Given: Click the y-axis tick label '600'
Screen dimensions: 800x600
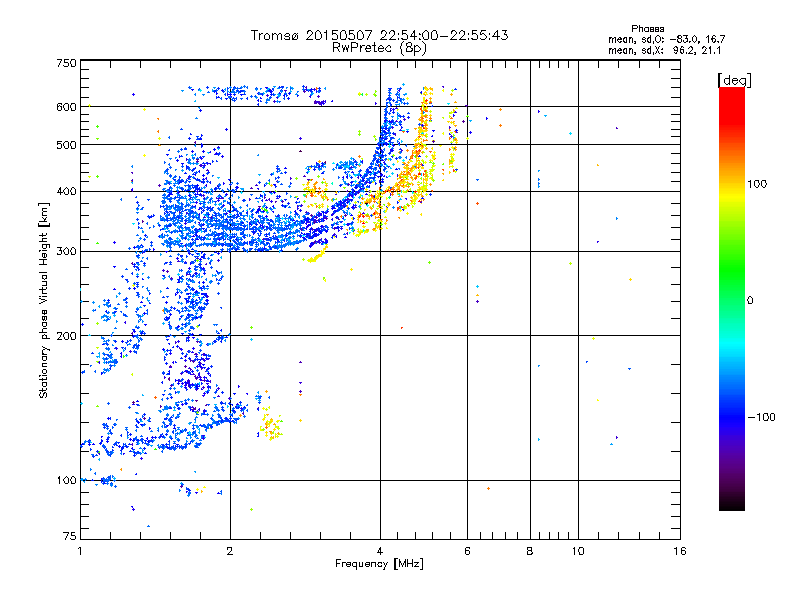Looking at the screenshot, I should (66, 107).
